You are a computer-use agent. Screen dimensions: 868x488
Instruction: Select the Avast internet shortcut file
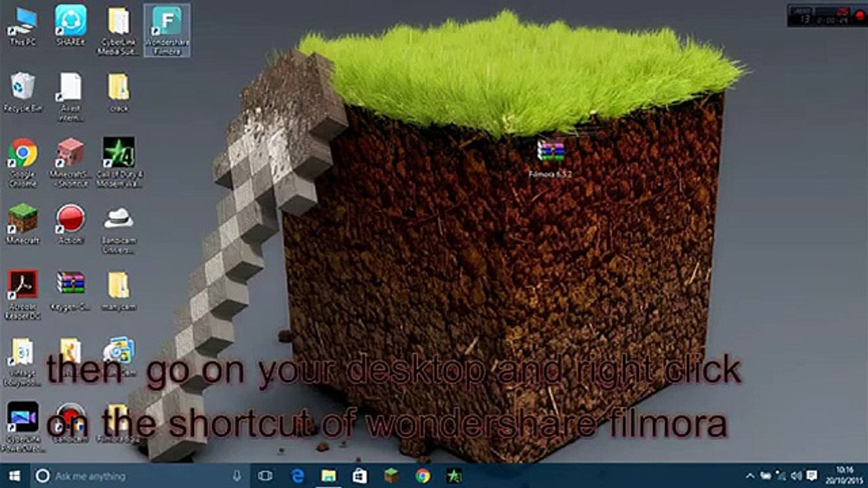(71, 96)
